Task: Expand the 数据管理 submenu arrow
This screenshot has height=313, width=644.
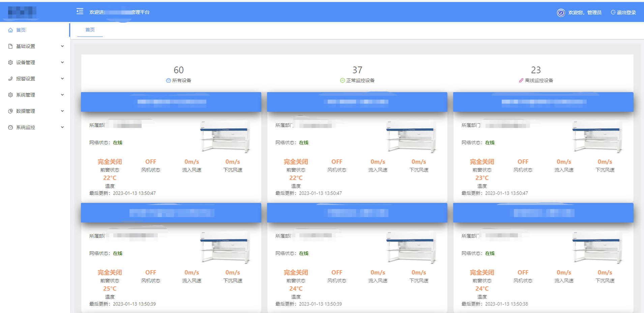Action: [x=62, y=111]
